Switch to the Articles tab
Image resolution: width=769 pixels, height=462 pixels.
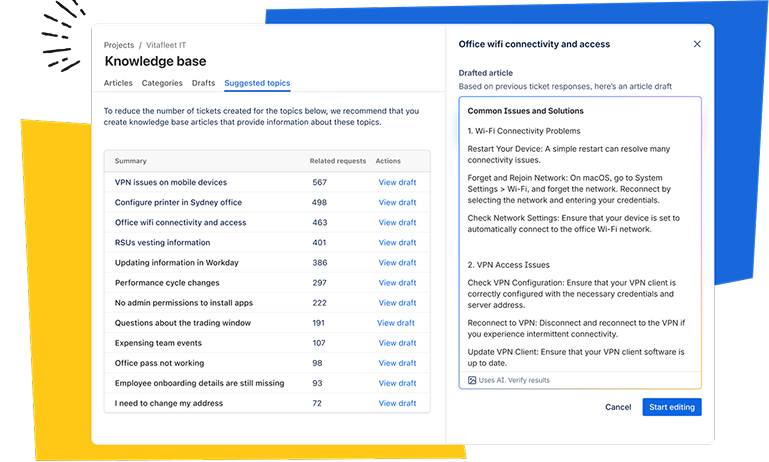pos(118,83)
